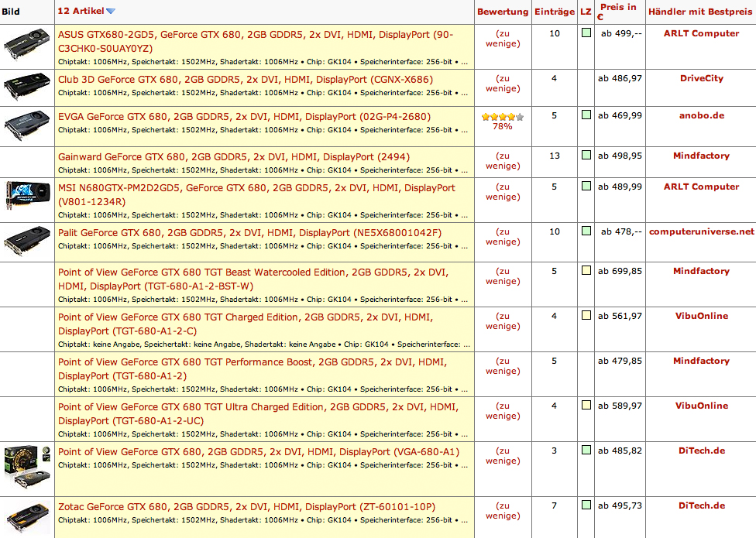Tick the LZ checkbox for the Zotac row
This screenshot has width=756, height=538.
click(x=586, y=505)
